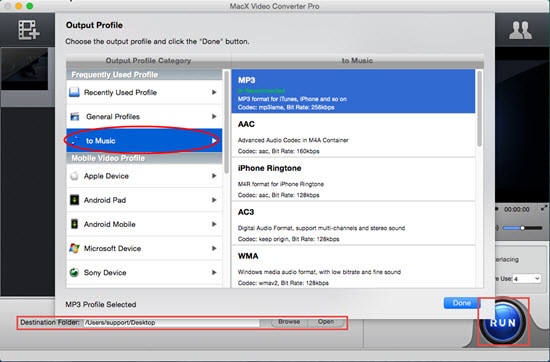Expand the to Music category arrow
This screenshot has width=550, height=362.
coord(214,141)
